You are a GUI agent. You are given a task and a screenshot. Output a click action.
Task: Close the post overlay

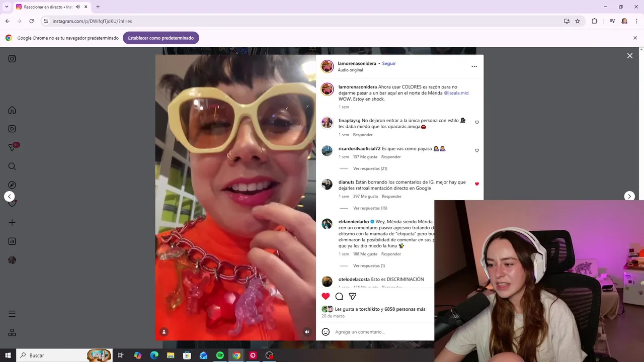pos(630,56)
